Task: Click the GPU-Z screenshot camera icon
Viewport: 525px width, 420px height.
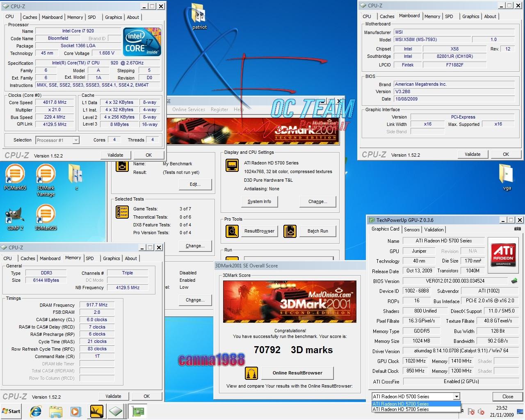Action: point(518,229)
